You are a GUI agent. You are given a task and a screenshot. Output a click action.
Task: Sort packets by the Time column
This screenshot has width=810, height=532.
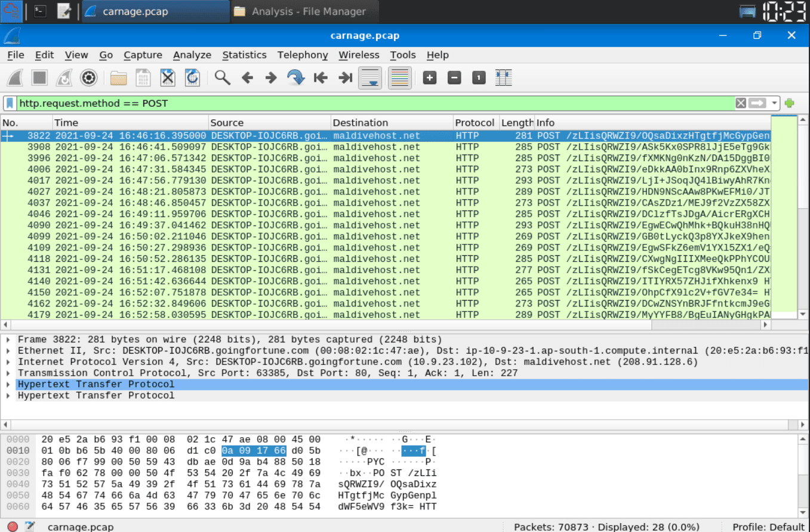130,122
